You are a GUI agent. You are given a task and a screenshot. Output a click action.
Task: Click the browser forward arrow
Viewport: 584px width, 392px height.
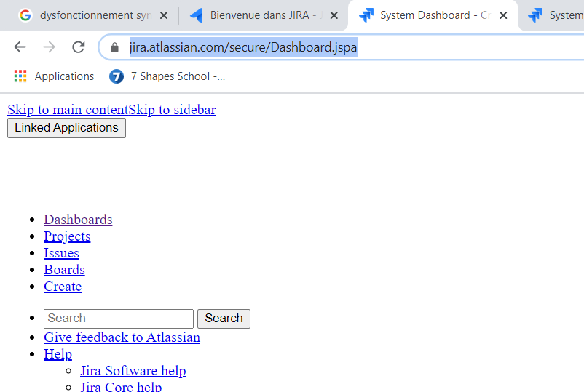[49, 47]
